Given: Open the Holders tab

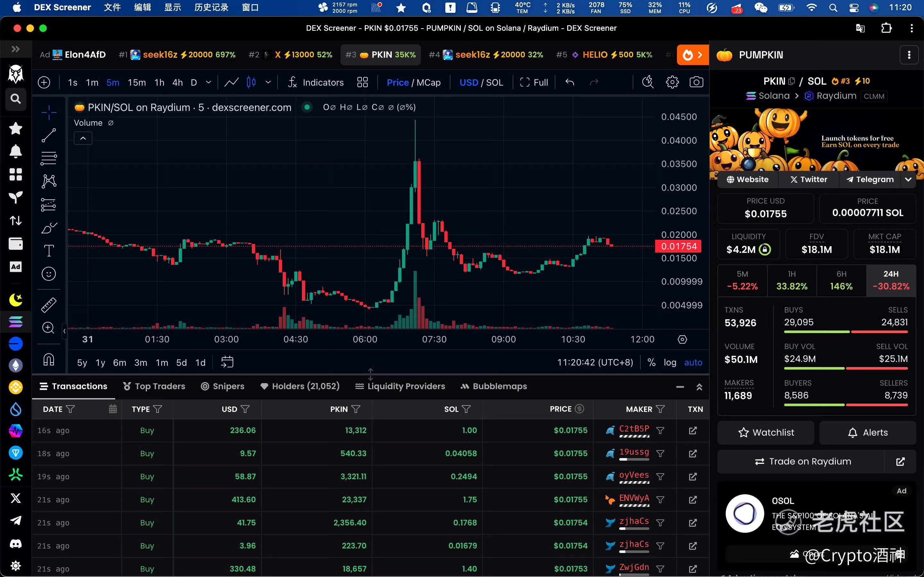Looking at the screenshot, I should pyautogui.click(x=300, y=386).
